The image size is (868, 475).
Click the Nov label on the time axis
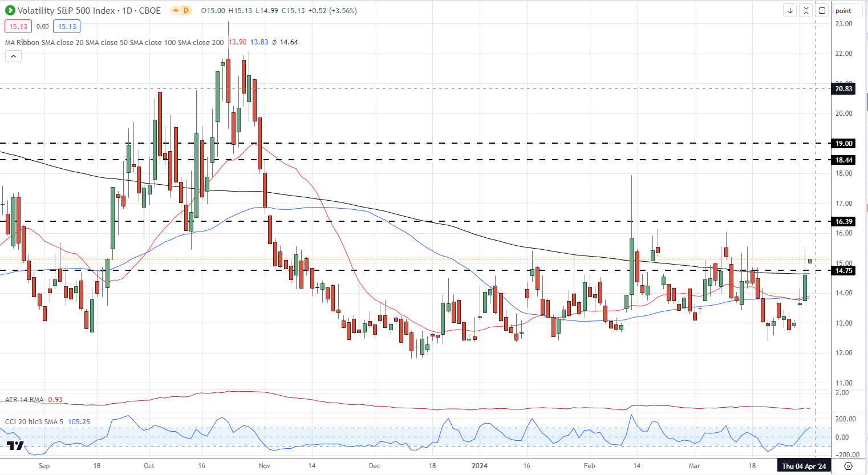coord(264,466)
